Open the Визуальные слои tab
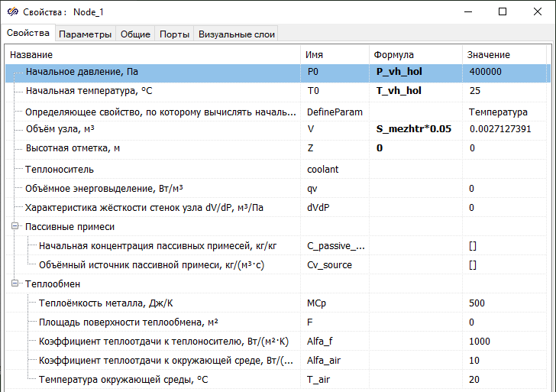 (236, 34)
